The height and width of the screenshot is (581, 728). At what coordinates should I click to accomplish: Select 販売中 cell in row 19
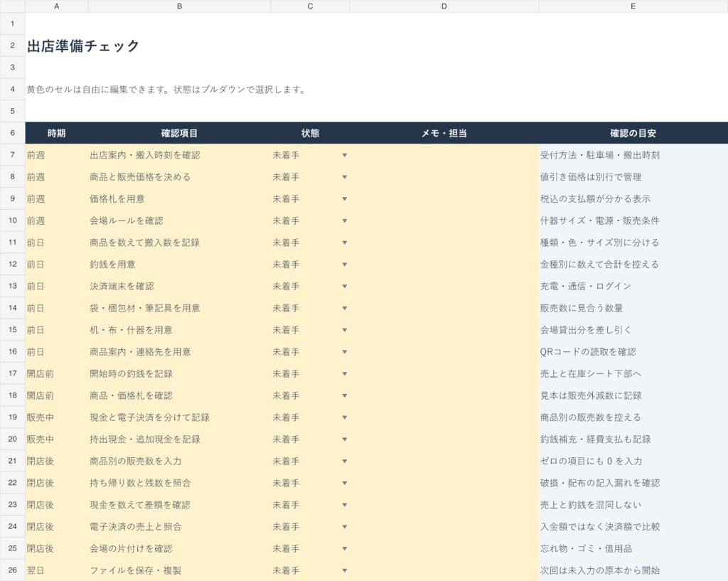tap(57, 417)
